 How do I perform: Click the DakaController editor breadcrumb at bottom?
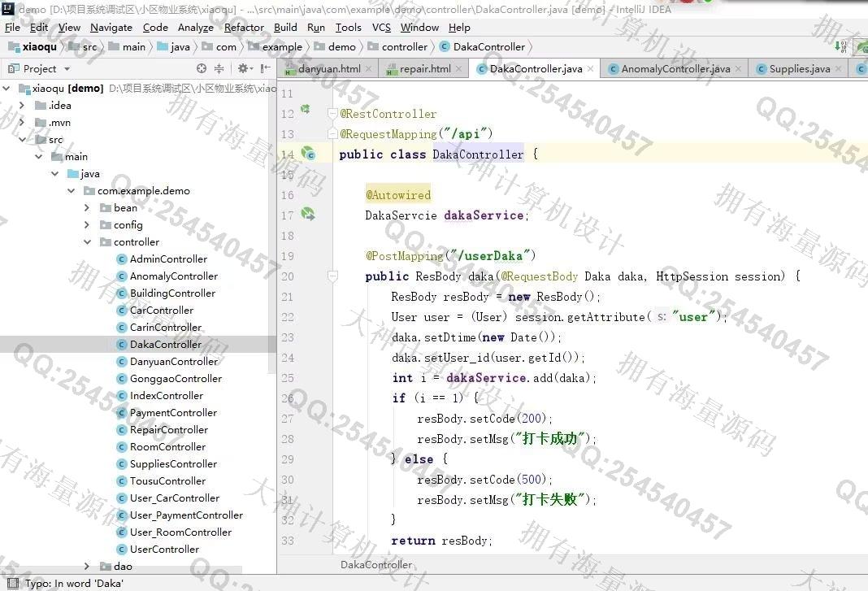tap(375, 565)
